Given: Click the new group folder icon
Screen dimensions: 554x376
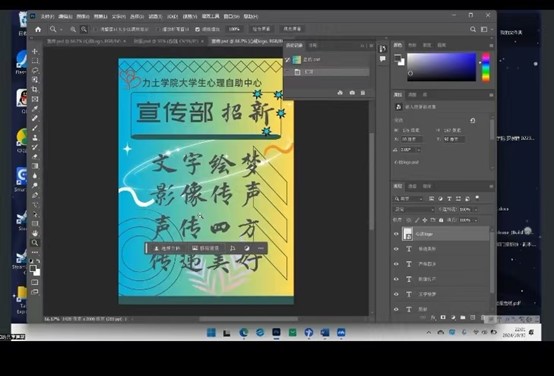Looking at the screenshot, I should (463, 317).
